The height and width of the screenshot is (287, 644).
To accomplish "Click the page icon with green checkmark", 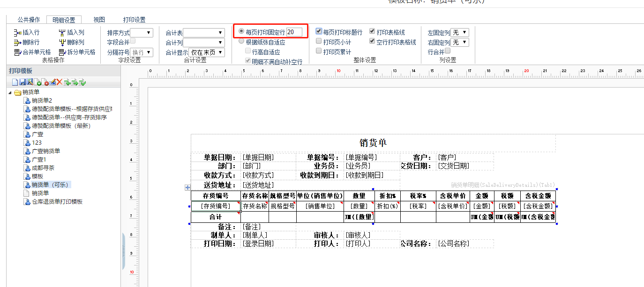I will 37,82.
